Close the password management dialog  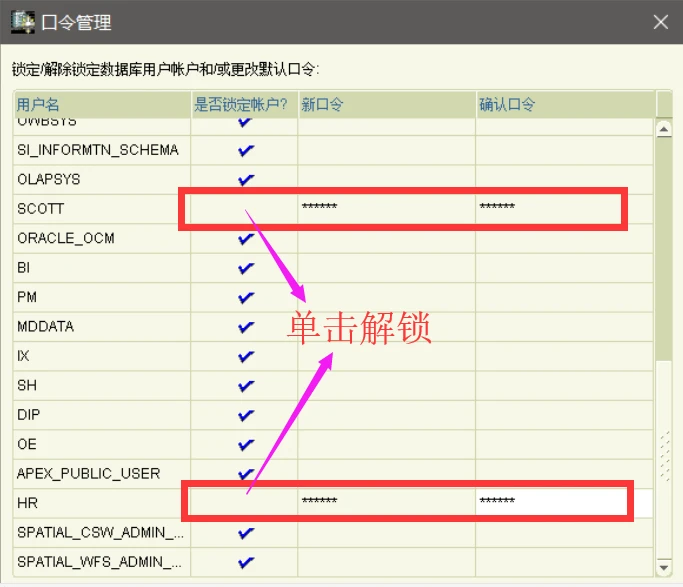(x=661, y=22)
